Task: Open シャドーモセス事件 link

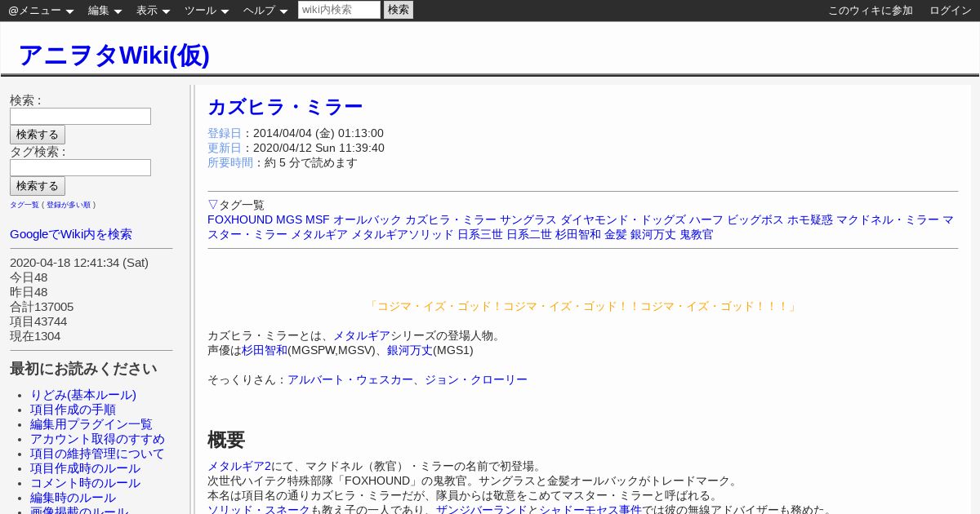Action: click(x=590, y=510)
